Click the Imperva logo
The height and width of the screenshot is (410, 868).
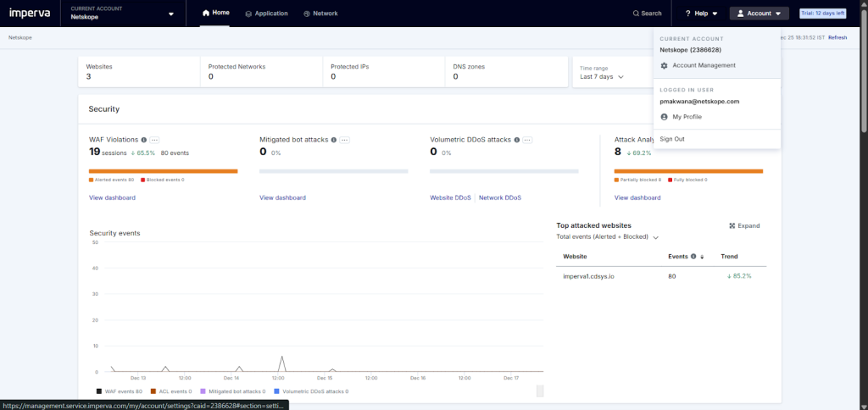(30, 14)
